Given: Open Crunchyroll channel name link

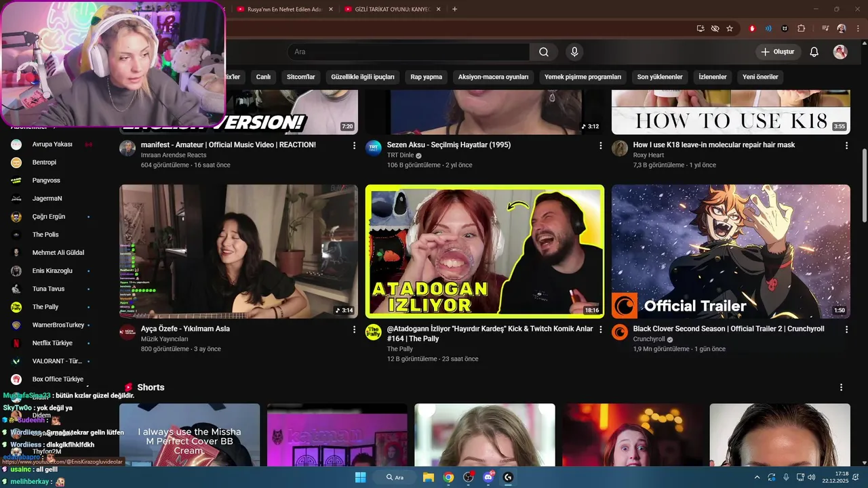Looking at the screenshot, I should click(x=649, y=339).
